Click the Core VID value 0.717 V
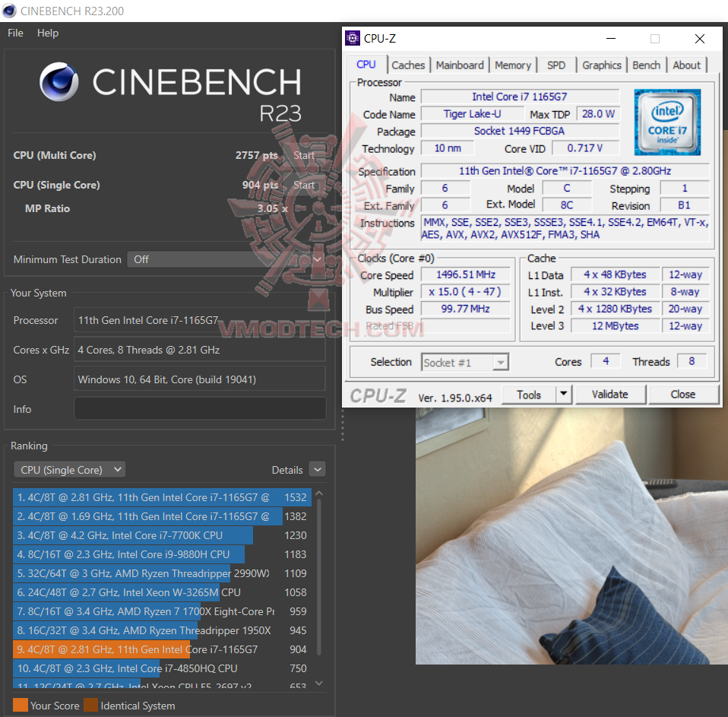 pos(585,148)
